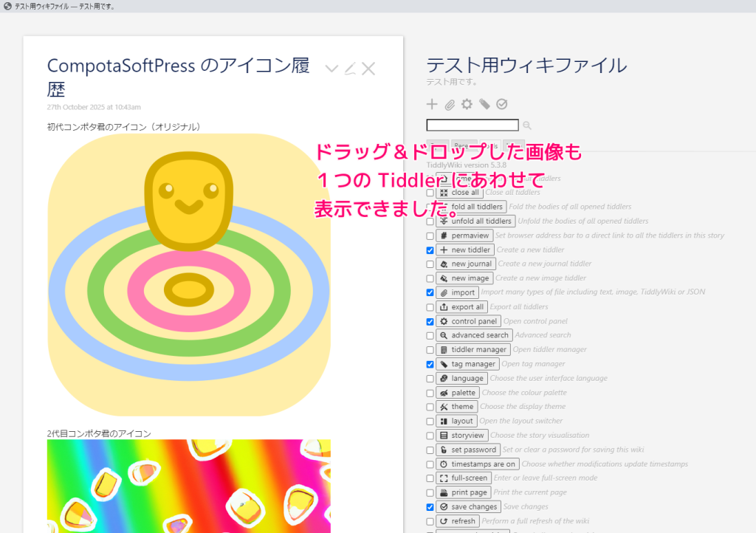Check the checkbox next to storyview
The height and width of the screenshot is (533, 756).
[430, 436]
